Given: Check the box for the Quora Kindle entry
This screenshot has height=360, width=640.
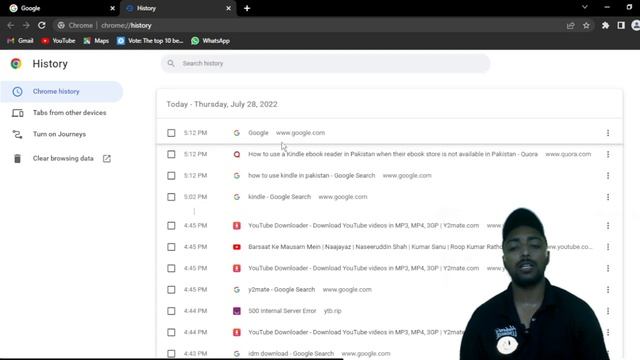Looking at the screenshot, I should click(171, 154).
